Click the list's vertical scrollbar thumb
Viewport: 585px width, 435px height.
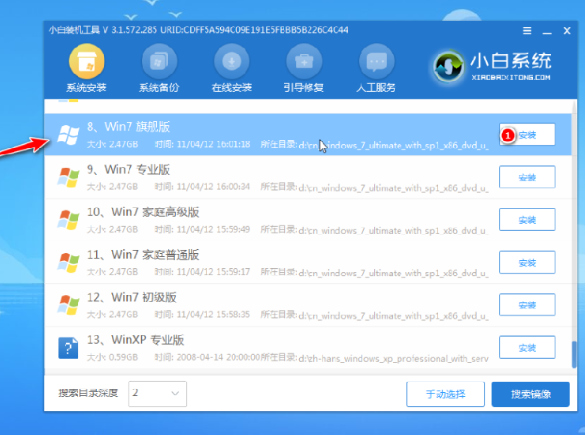pos(574,354)
